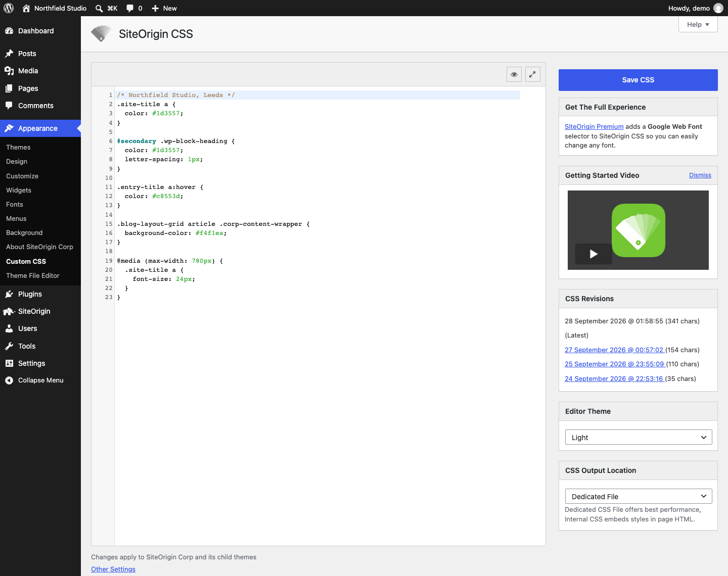Open Design submenu item

tap(17, 161)
